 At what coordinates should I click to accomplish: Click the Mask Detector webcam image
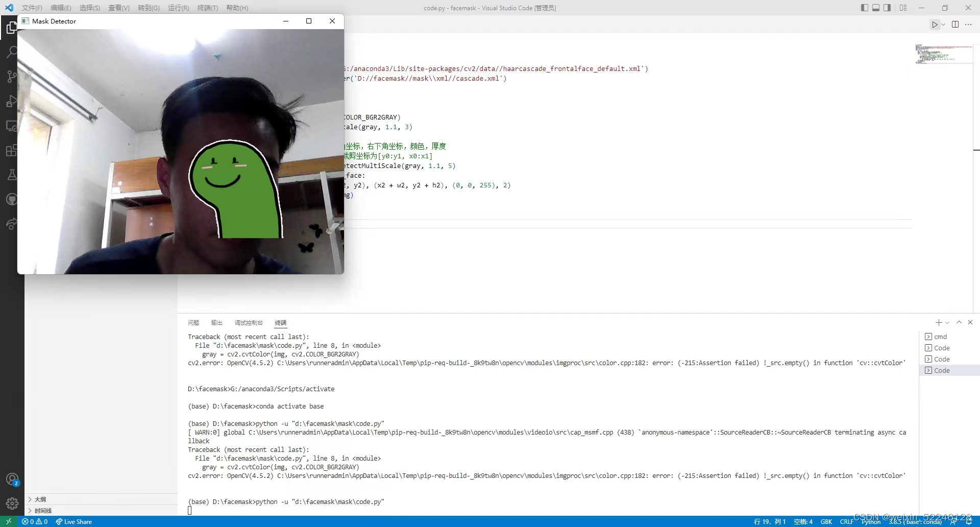181,152
